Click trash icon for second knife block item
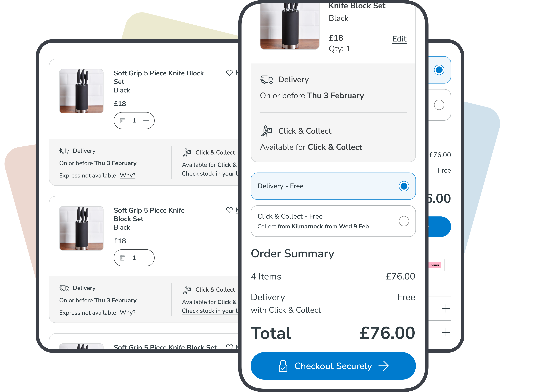Screen dimensions: 533x392 122,258
